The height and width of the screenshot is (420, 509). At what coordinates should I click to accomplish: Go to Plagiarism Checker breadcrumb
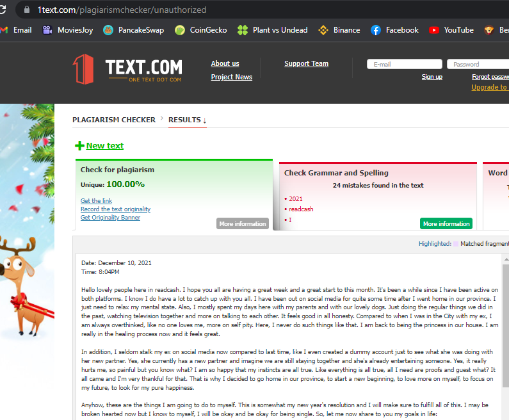pyautogui.click(x=114, y=120)
